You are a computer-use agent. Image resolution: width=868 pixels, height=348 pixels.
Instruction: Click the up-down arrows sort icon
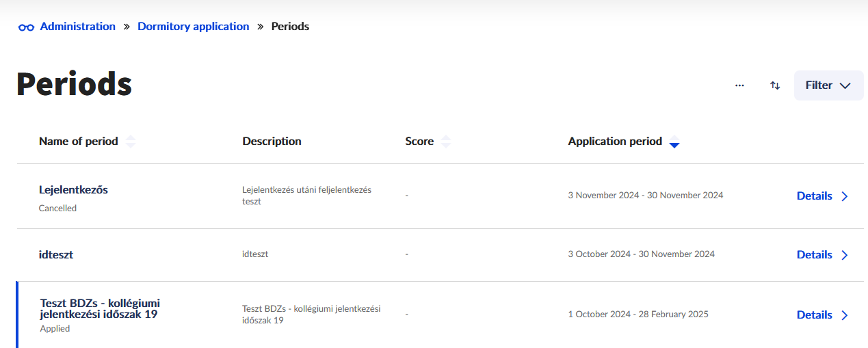click(775, 85)
